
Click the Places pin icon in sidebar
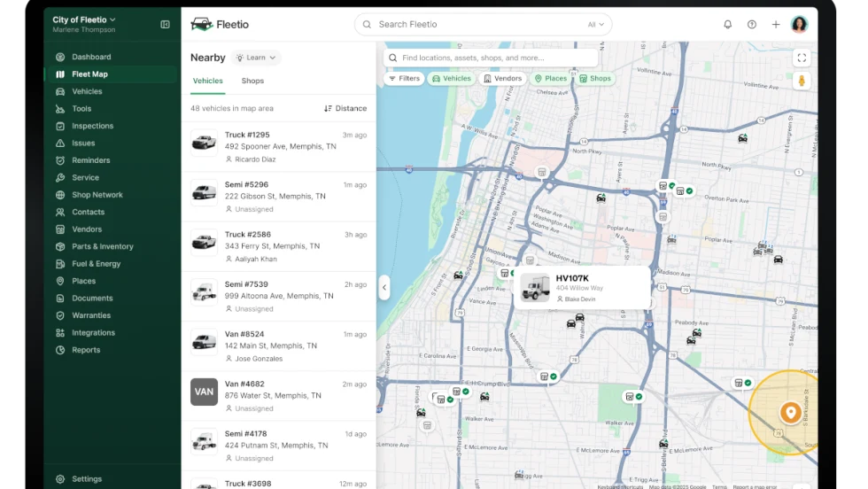[60, 281]
